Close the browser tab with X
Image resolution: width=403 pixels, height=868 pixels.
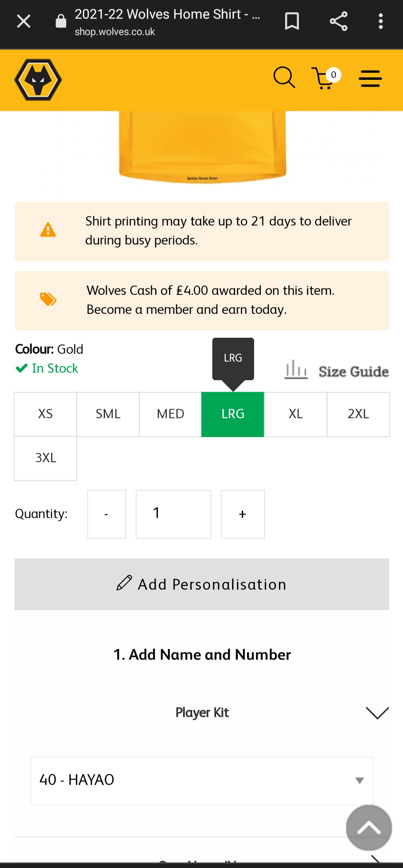(24, 21)
